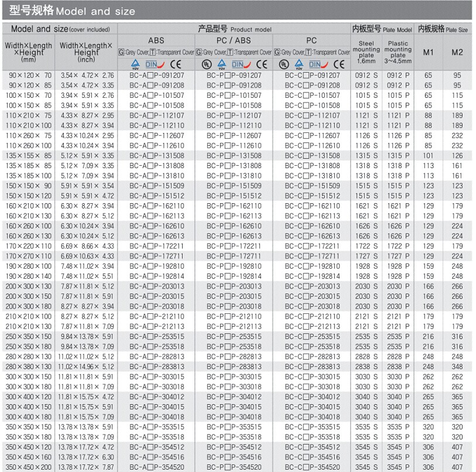
Task: Click the inch size '3.54× 4.72× 2.76'
Action: [x=87, y=76]
